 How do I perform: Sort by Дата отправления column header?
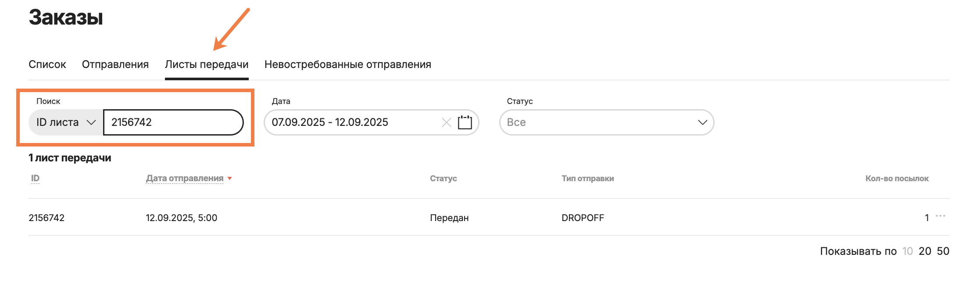click(x=185, y=179)
